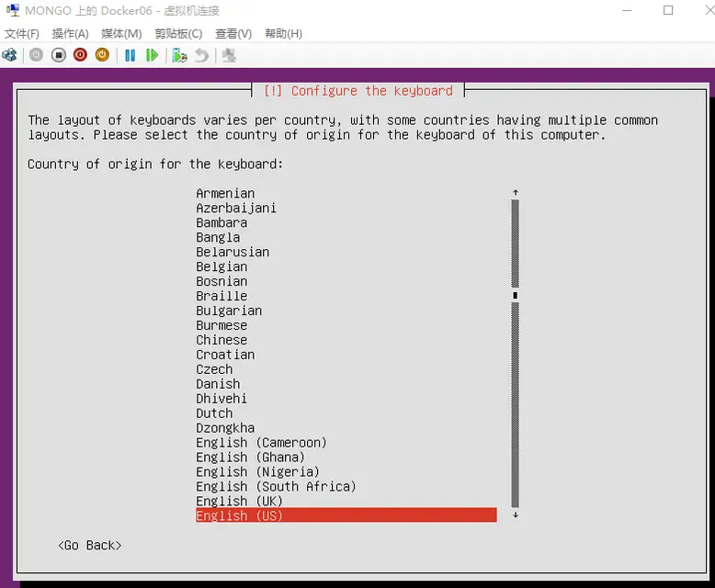Select Czech keyboard layout
Image resolution: width=715 pixels, height=588 pixels.
tap(214, 369)
